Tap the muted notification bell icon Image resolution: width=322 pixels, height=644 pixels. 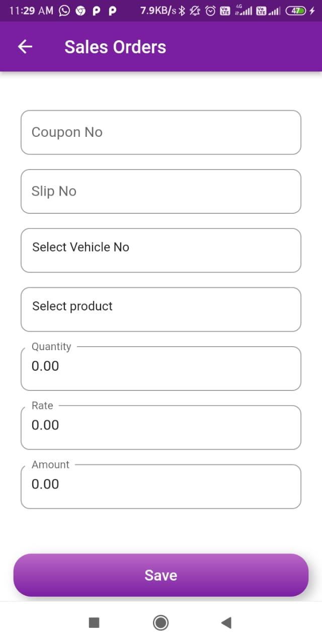tap(196, 11)
